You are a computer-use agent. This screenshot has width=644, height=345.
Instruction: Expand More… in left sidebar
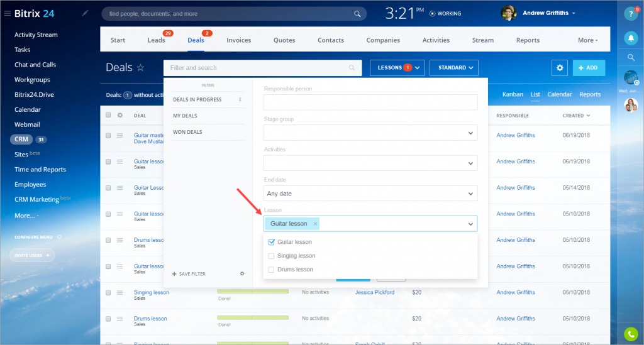pyautogui.click(x=26, y=216)
